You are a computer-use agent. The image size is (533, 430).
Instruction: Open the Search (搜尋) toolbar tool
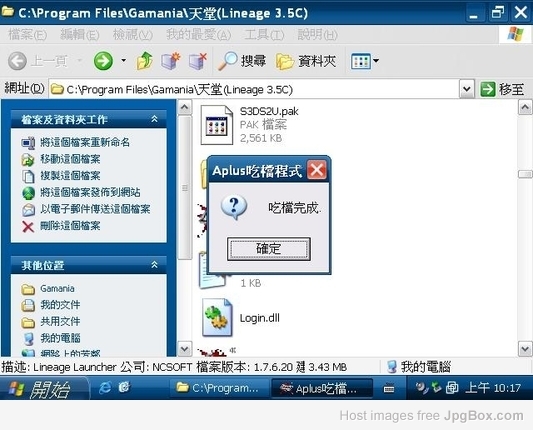point(242,61)
